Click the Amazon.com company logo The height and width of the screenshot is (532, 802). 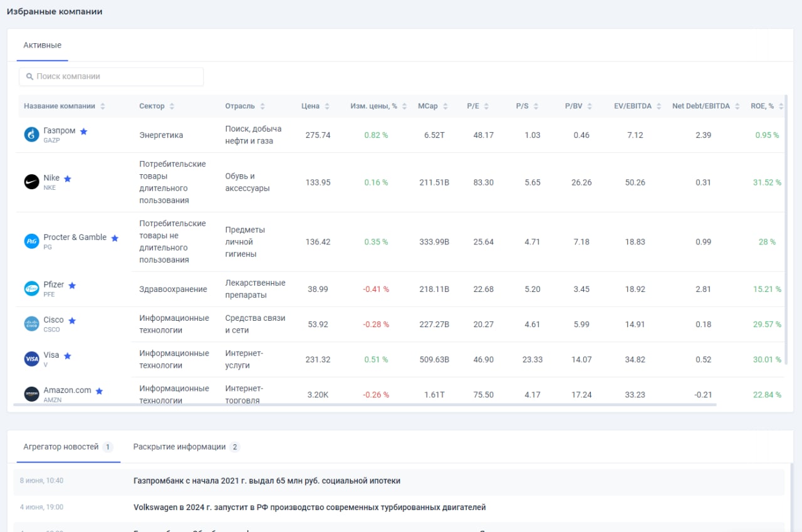pos(31,394)
